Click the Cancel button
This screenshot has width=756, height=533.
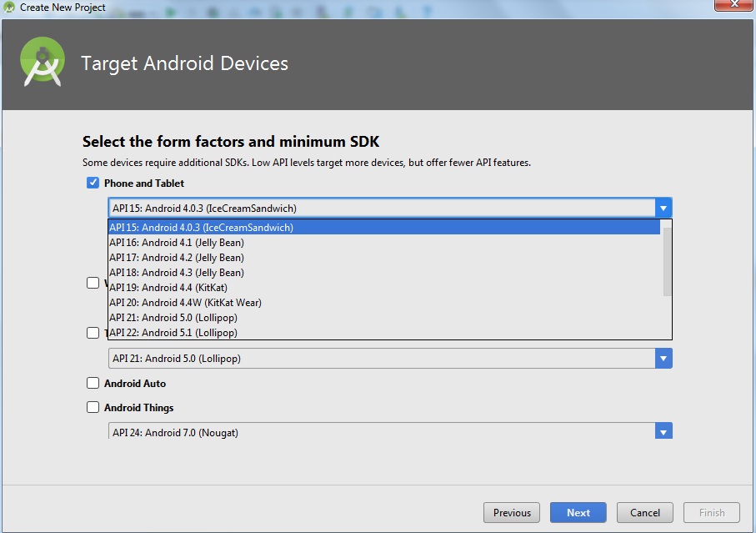644,512
